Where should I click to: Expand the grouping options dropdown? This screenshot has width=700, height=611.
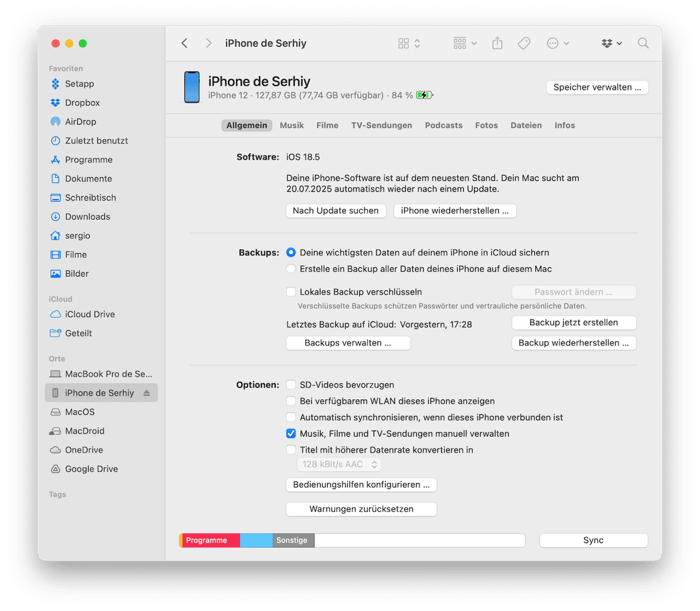coord(465,43)
